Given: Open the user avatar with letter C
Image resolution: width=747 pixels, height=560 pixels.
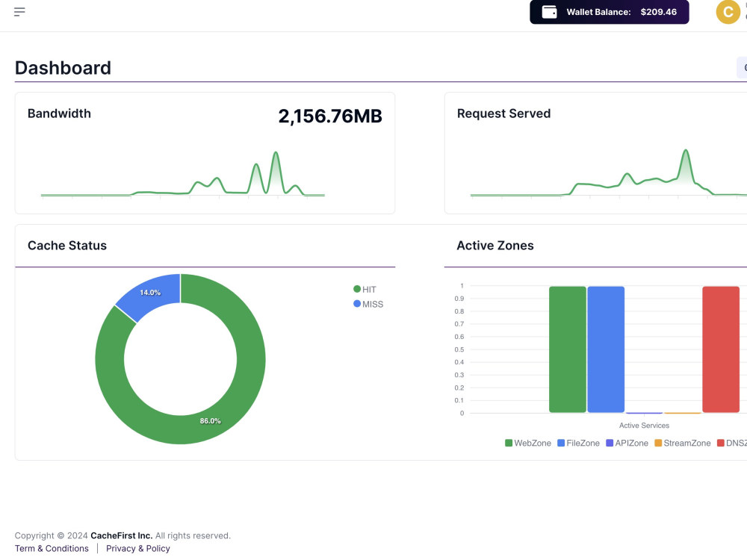Looking at the screenshot, I should pyautogui.click(x=728, y=12).
